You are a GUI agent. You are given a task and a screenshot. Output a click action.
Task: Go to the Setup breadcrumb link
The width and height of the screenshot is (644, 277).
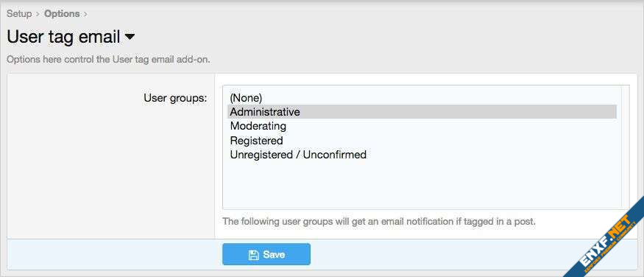(x=19, y=13)
